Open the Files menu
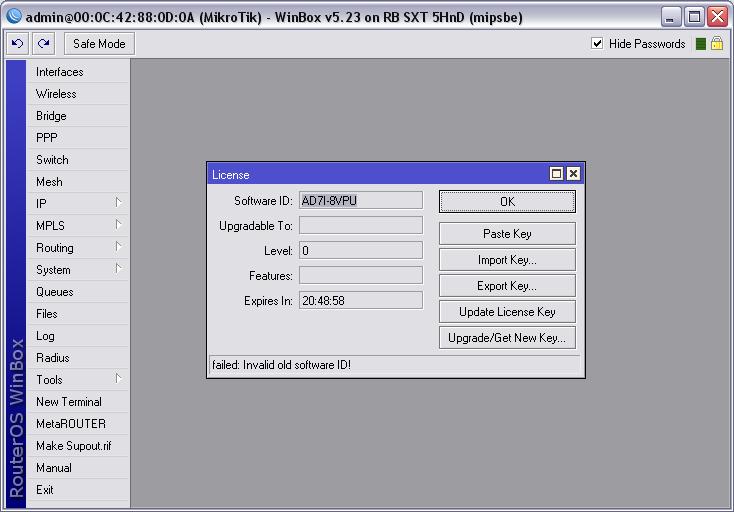The width and height of the screenshot is (734, 512). 78,314
